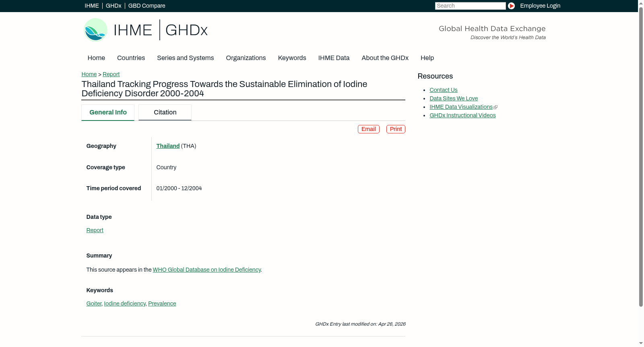The height and width of the screenshot is (347, 644).
Task: Open the Countries menu item
Action: pos(131,58)
